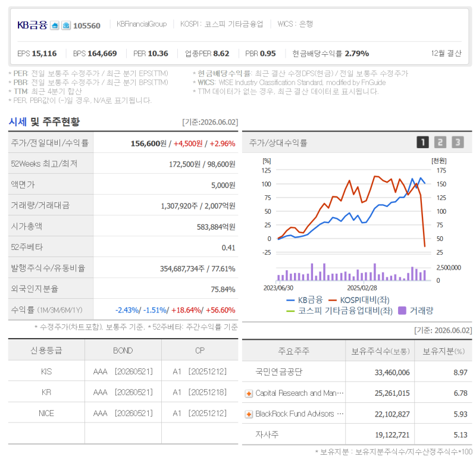Select the KB금융 company name title
476x466 pixels.
32,25
